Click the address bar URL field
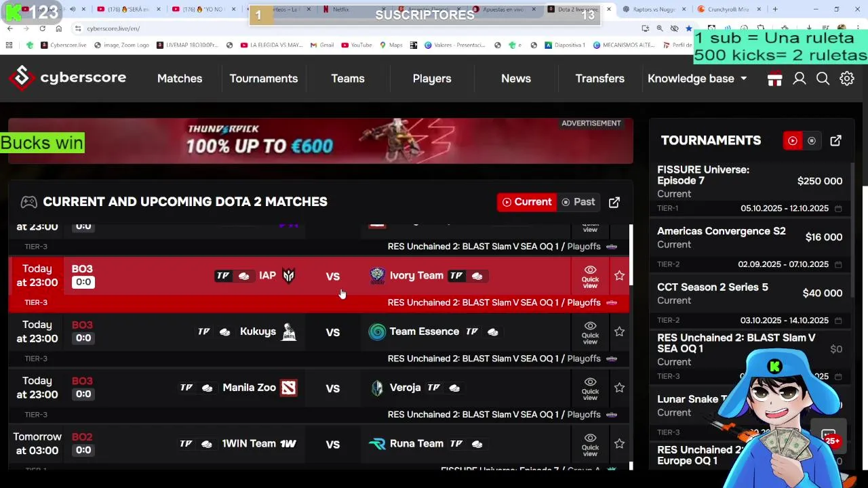Viewport: 868px width, 488px height. pyautogui.click(x=353, y=28)
